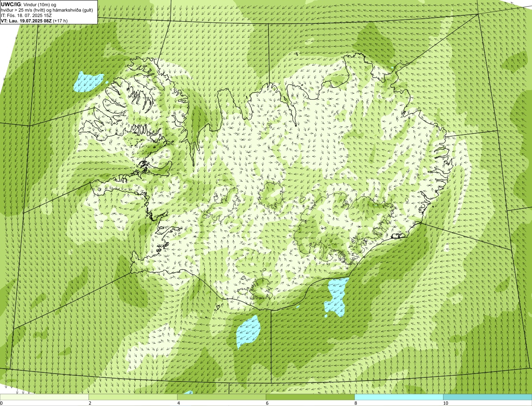This screenshot has width=532, height=406.
Task: Click the legend label "6"
Action: (x=267, y=403)
